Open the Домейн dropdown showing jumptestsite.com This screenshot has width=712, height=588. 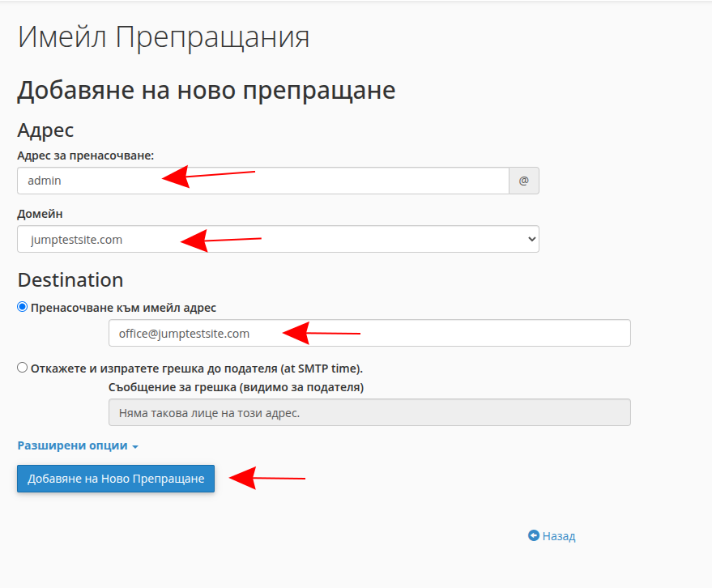[278, 239]
